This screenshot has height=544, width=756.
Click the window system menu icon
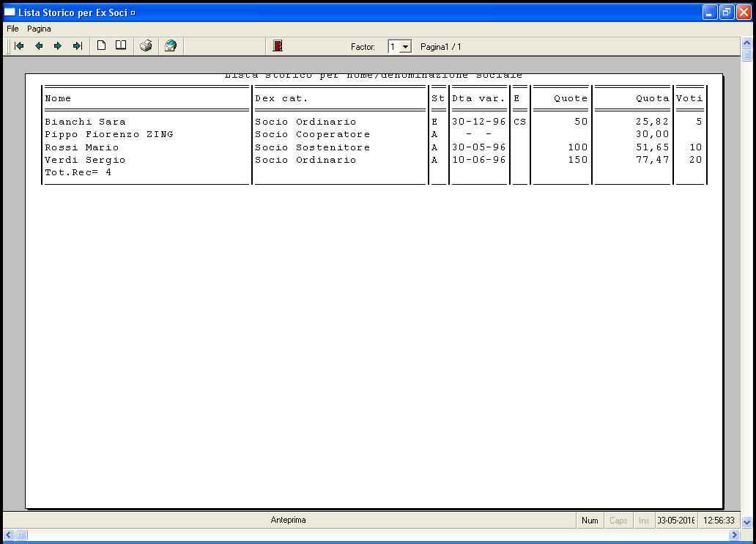[10, 12]
